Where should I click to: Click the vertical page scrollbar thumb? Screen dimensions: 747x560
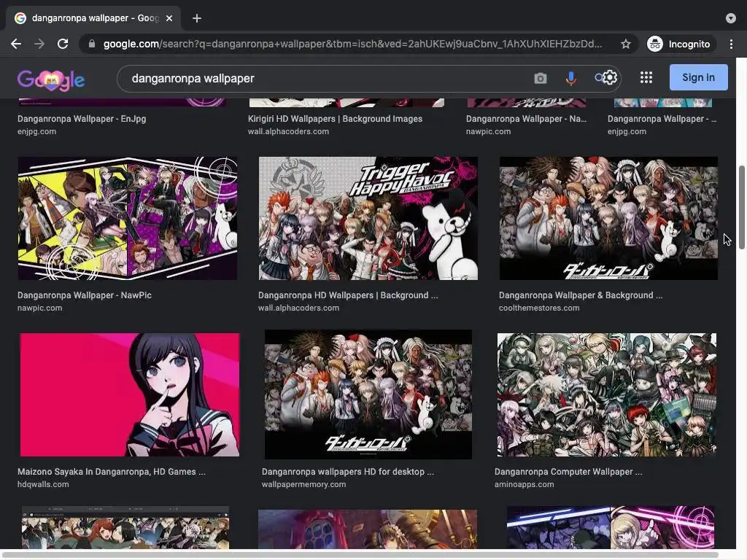click(742, 207)
